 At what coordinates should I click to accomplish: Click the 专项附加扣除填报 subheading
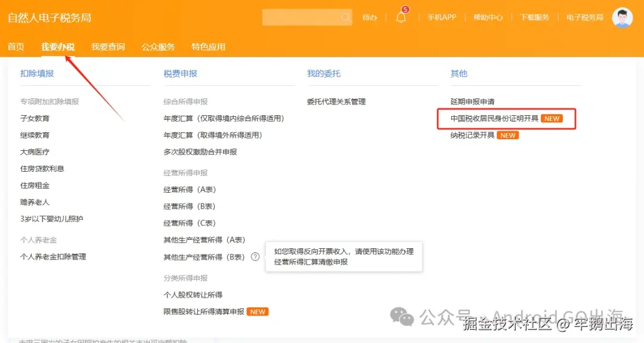click(x=49, y=102)
